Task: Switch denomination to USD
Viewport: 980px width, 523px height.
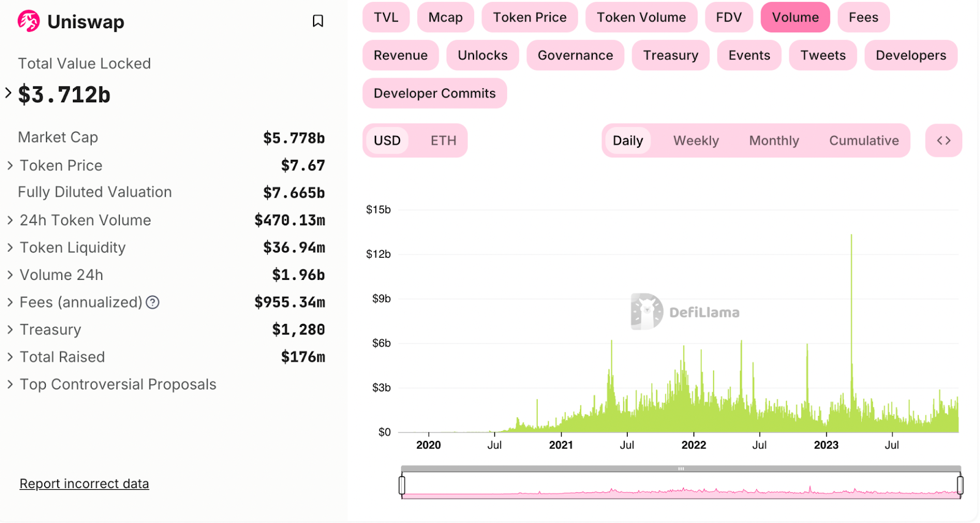Action: click(x=387, y=140)
